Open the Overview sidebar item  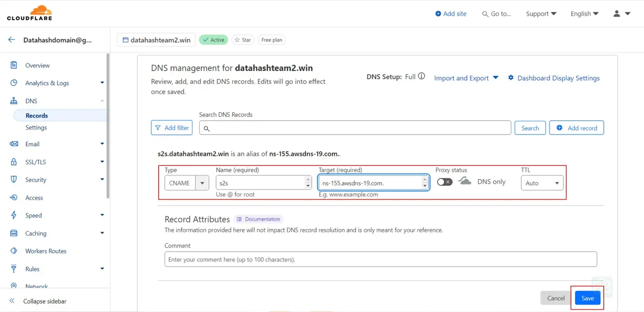pos(37,65)
